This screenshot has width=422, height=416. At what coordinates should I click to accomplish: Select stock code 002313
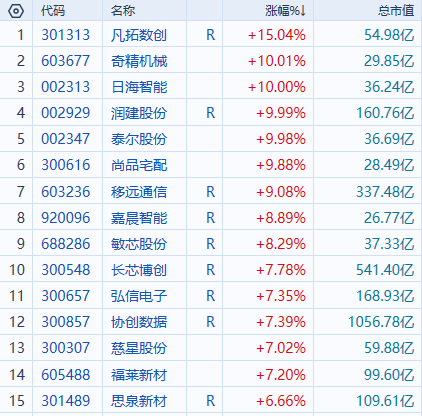click(66, 87)
